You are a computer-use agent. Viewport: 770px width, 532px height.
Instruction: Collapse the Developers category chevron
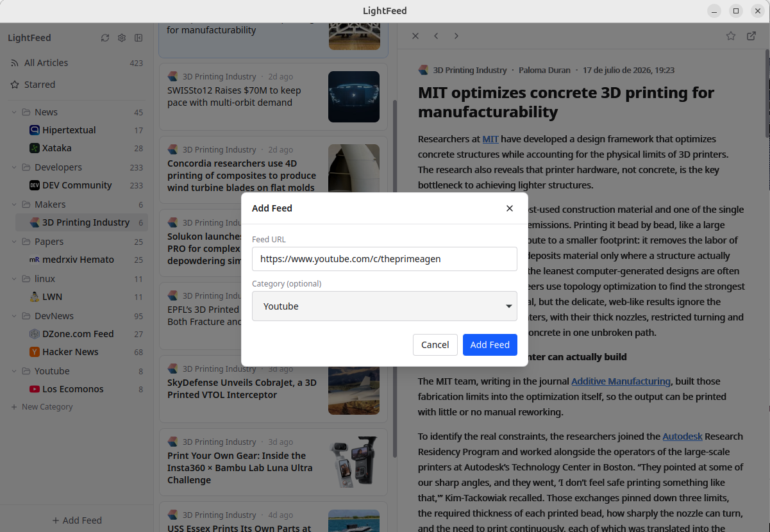click(x=14, y=167)
